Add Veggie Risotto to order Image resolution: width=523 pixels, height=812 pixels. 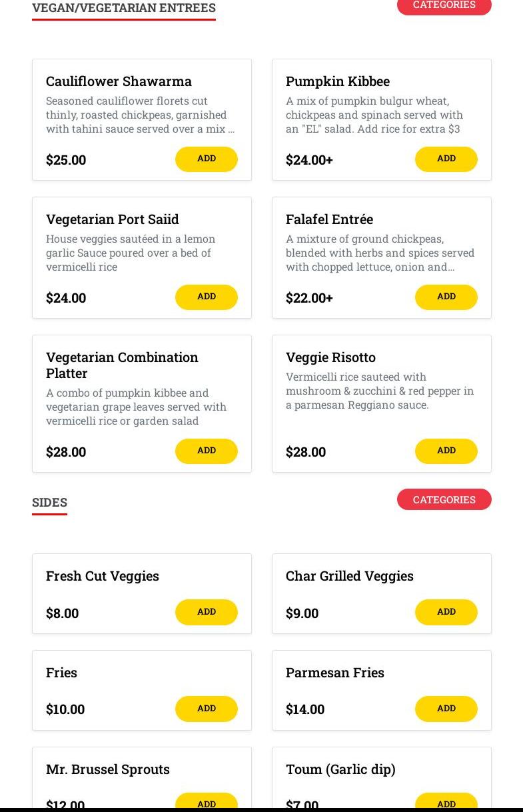[x=446, y=451]
